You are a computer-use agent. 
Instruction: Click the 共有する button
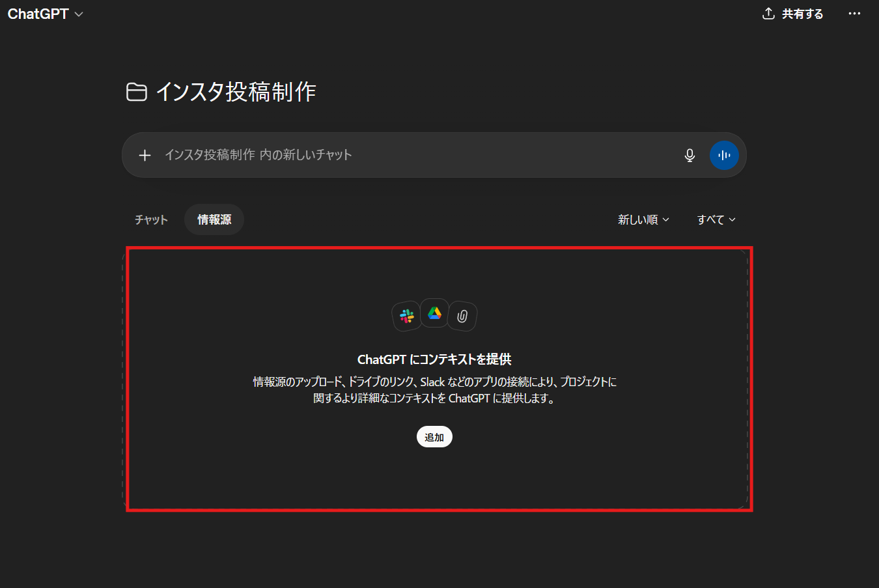click(x=800, y=13)
